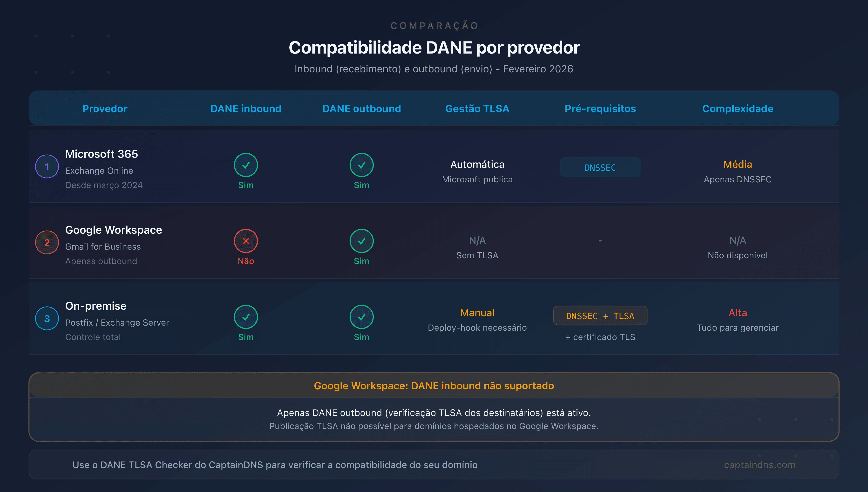Viewport: 868px width, 492px height.
Task: Click the orange 'Manual' TLSA management value
Action: (477, 313)
